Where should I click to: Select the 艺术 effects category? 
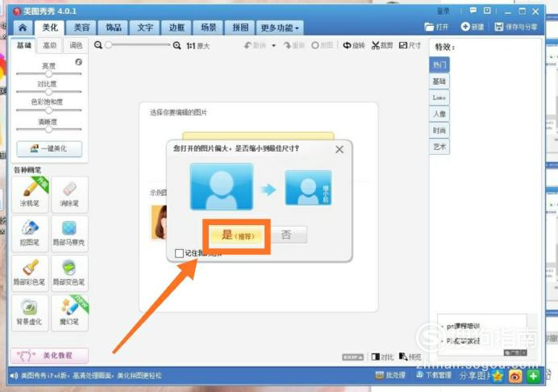[439, 147]
